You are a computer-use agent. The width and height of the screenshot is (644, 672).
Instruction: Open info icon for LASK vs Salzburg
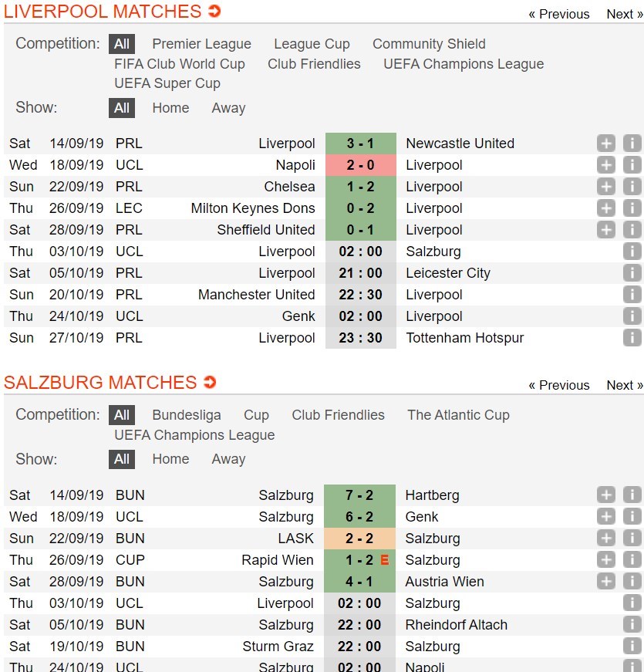[632, 539]
